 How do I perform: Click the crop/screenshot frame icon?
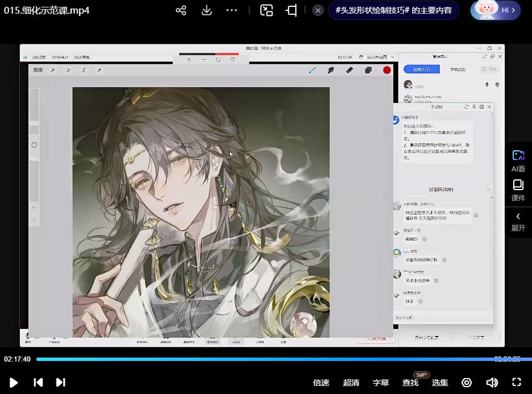(x=291, y=10)
